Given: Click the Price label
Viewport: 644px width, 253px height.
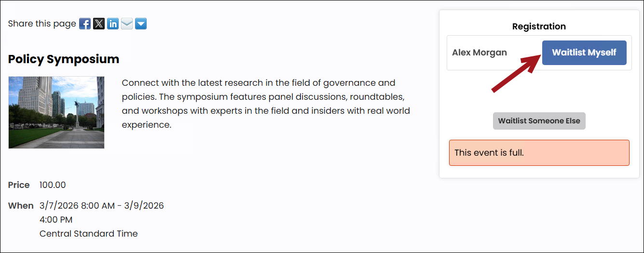Looking at the screenshot, I should [x=19, y=185].
